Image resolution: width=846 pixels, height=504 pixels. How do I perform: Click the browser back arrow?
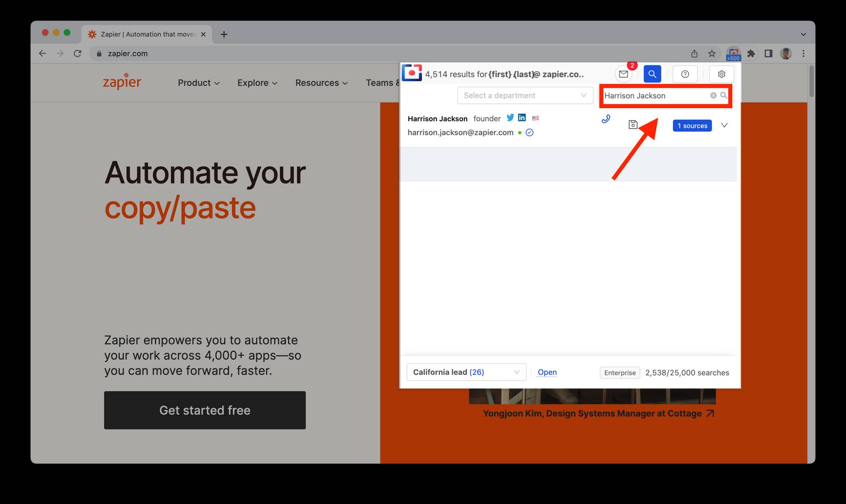coord(42,54)
